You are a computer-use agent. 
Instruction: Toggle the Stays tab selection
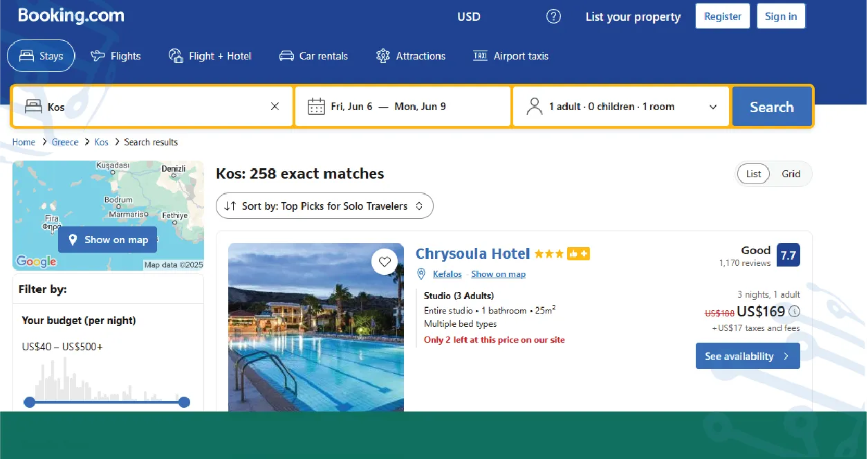pos(41,56)
